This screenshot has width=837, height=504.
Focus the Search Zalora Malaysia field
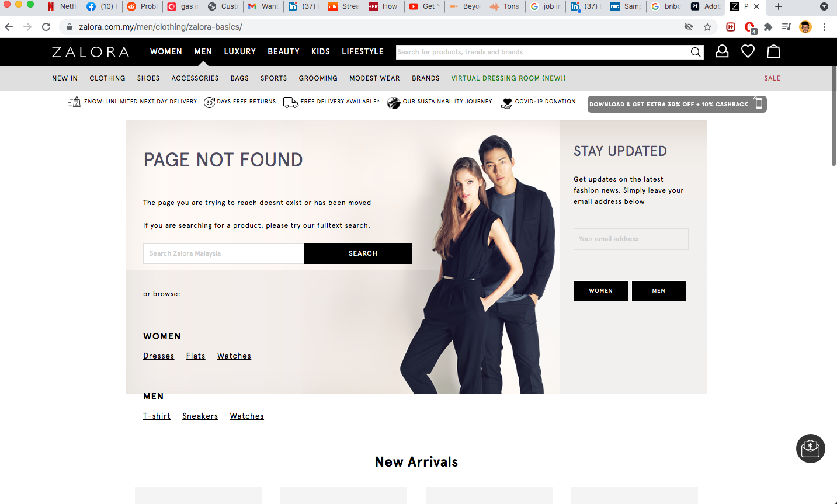coord(224,253)
